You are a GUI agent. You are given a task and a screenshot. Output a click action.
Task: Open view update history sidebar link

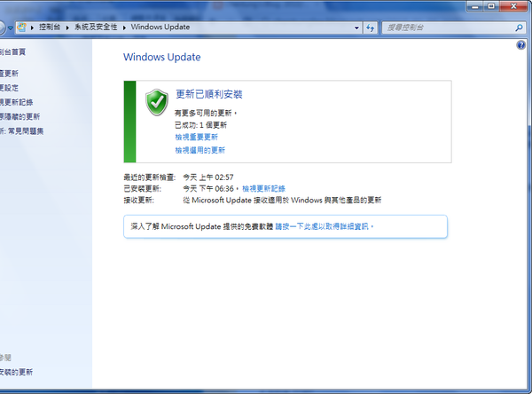click(x=17, y=102)
